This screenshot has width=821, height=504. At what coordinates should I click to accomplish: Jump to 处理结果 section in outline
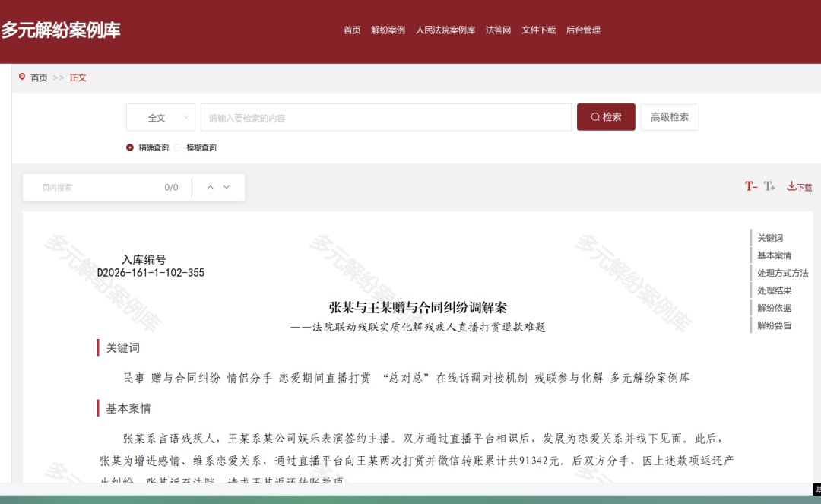pyautogui.click(x=775, y=290)
